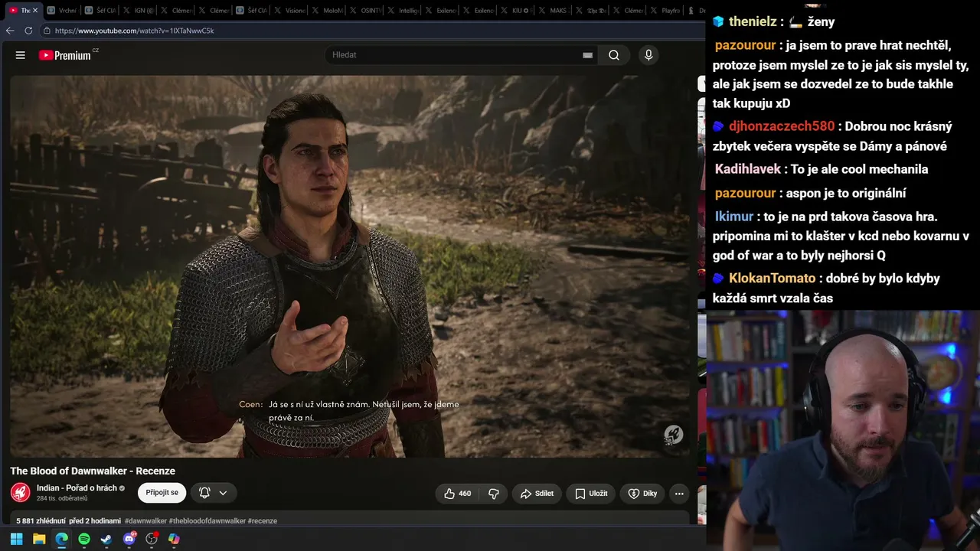This screenshot has height=551, width=980.
Task: Click chat username Kadihlavek
Action: click(747, 169)
